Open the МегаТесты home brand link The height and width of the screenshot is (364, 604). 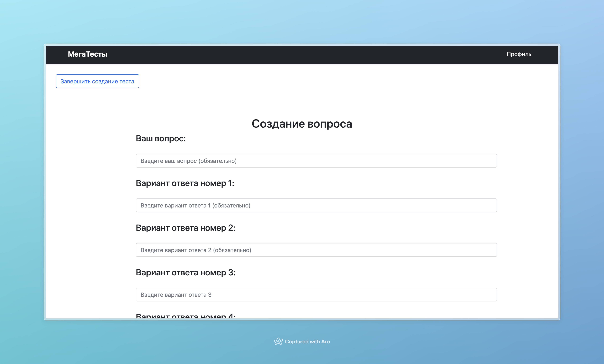pos(87,54)
